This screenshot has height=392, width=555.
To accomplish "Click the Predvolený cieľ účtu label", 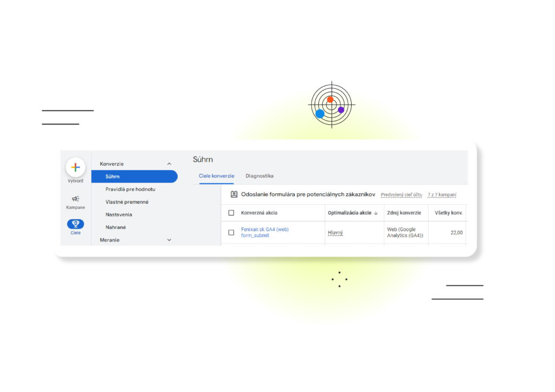I will point(401,194).
